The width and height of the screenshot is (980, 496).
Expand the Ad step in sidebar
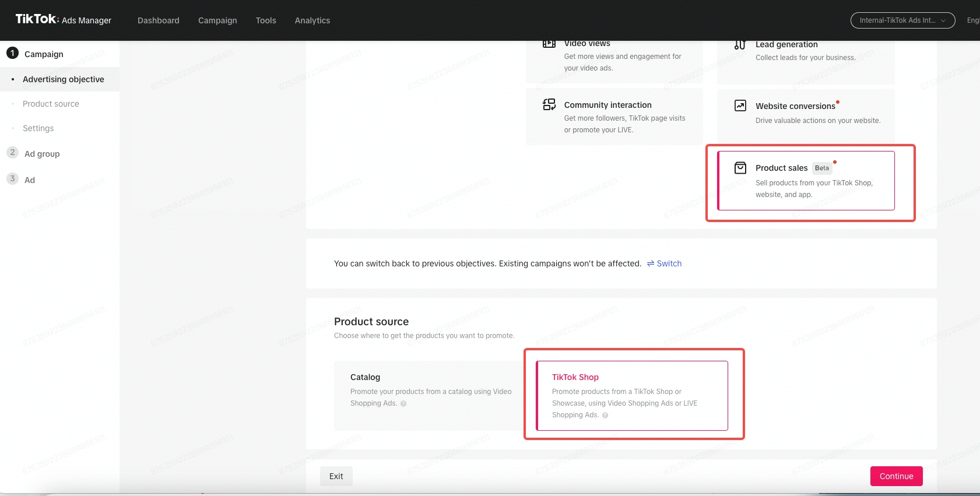point(30,180)
